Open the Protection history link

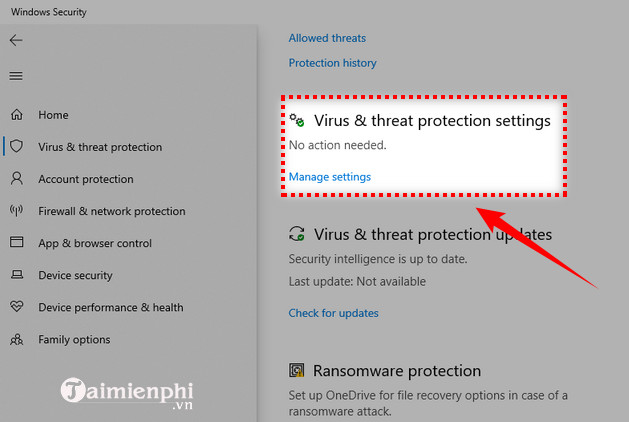coord(332,63)
